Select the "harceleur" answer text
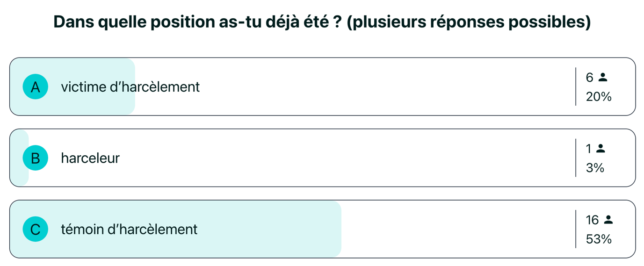 click(x=90, y=158)
